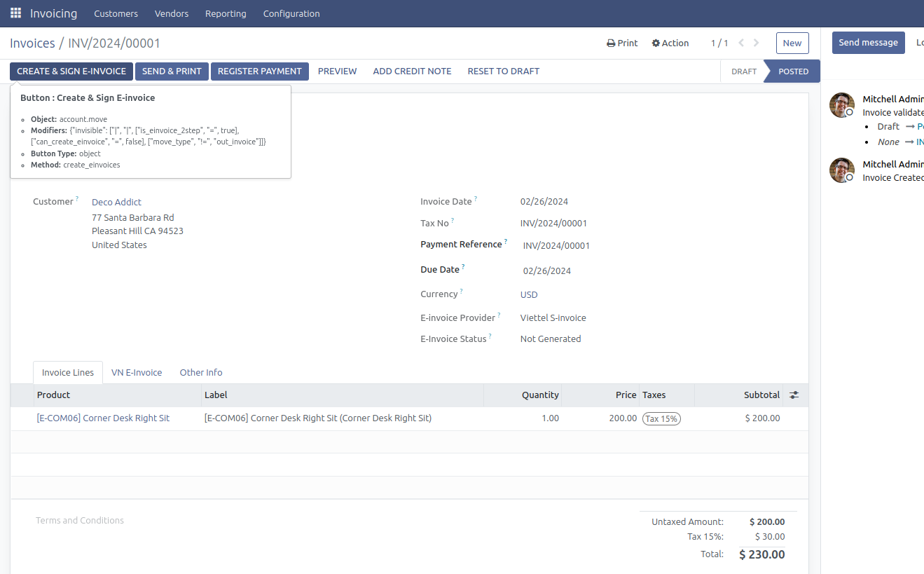This screenshot has height=574, width=924.
Task: Select the Draft status stage
Action: click(x=743, y=71)
